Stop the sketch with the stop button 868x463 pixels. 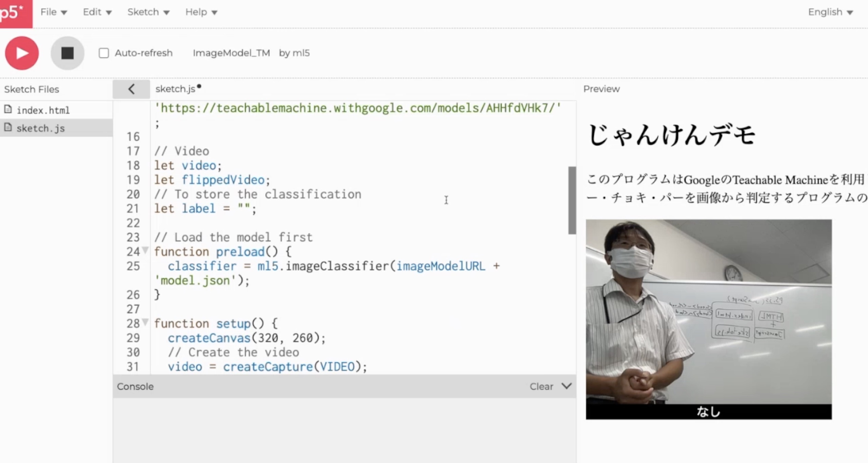pos(67,53)
